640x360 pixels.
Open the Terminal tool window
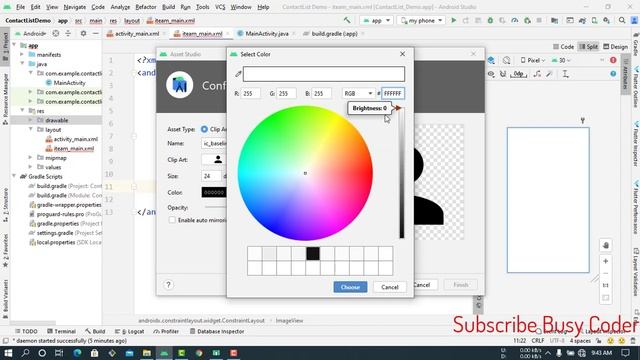61,331
